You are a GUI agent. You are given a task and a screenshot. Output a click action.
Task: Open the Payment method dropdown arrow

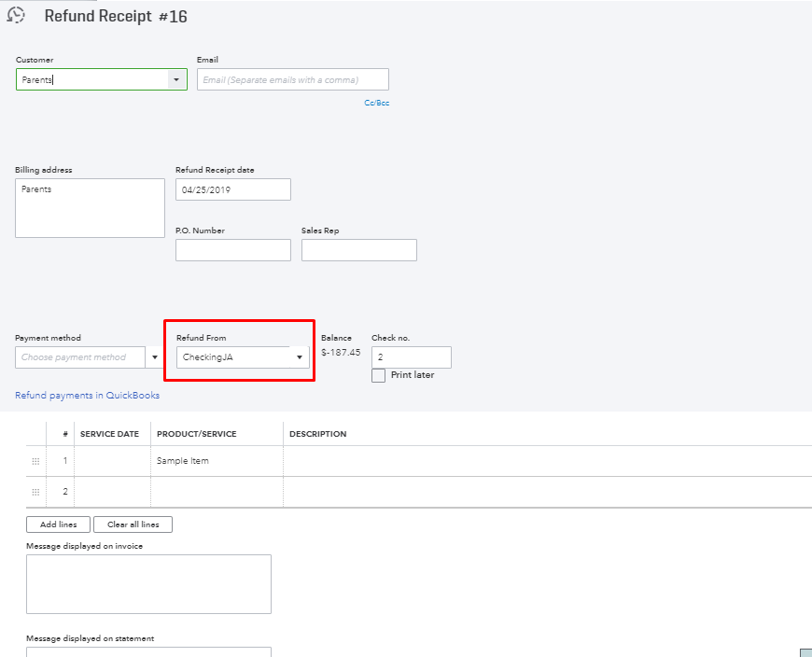tap(154, 357)
